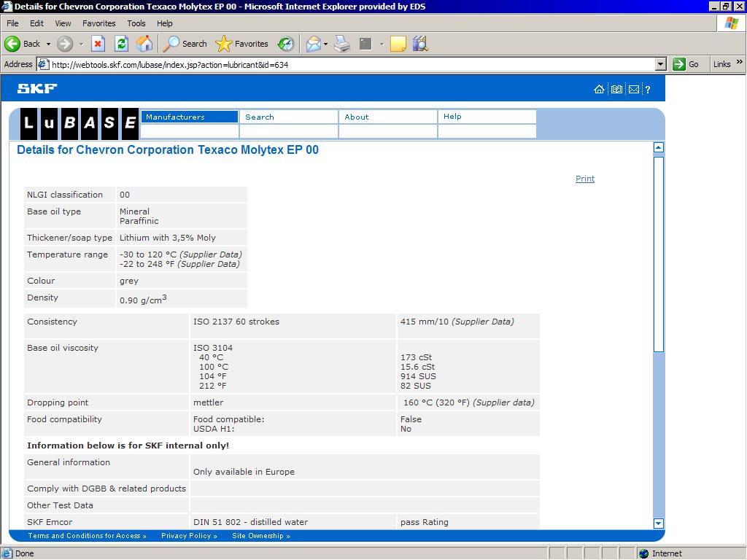The height and width of the screenshot is (560, 747).
Task: Open the Privacy Policy footer link
Action: pos(189,536)
